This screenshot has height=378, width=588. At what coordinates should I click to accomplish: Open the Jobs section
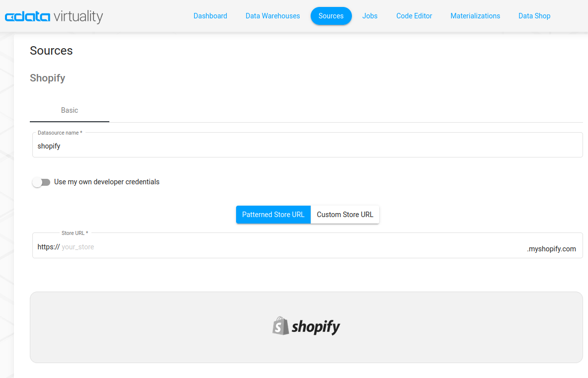tap(370, 16)
